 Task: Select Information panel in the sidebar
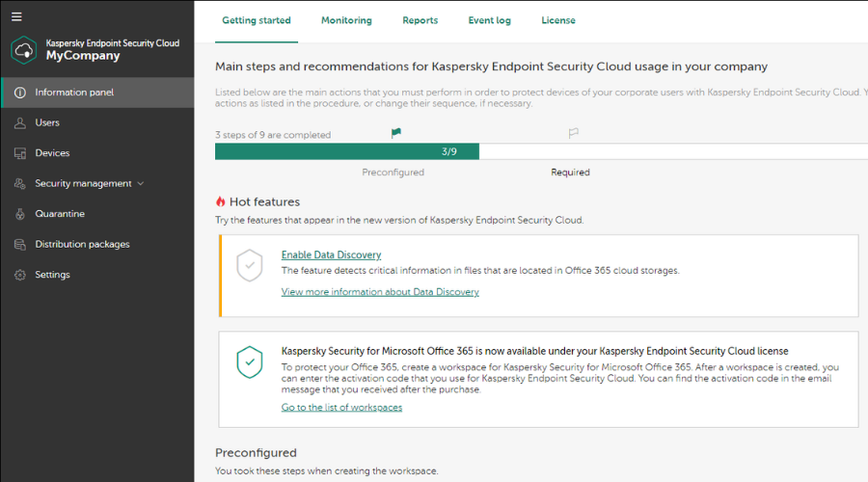click(x=97, y=93)
